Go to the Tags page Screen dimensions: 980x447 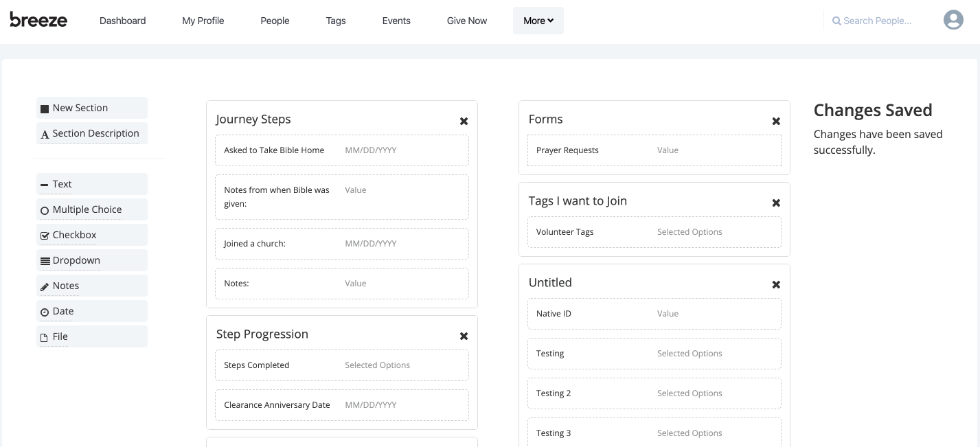pos(336,21)
